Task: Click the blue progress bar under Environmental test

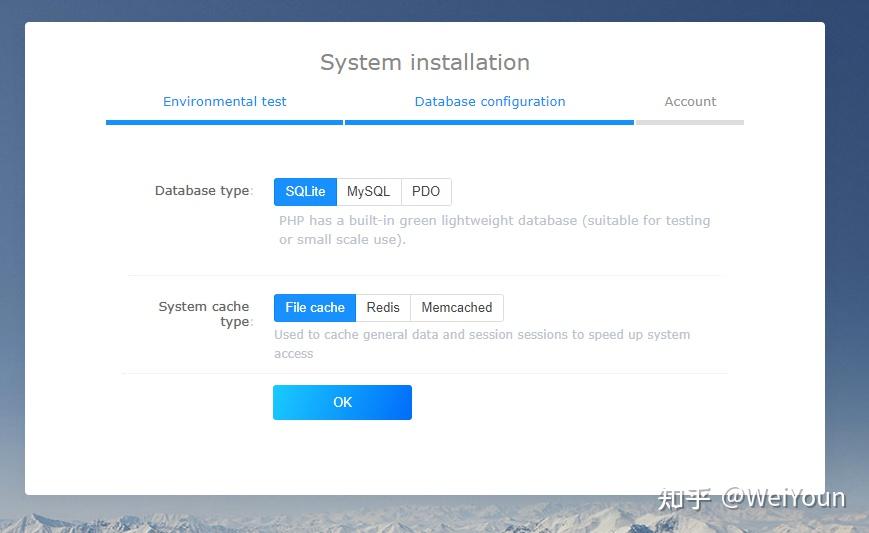Action: [x=224, y=122]
